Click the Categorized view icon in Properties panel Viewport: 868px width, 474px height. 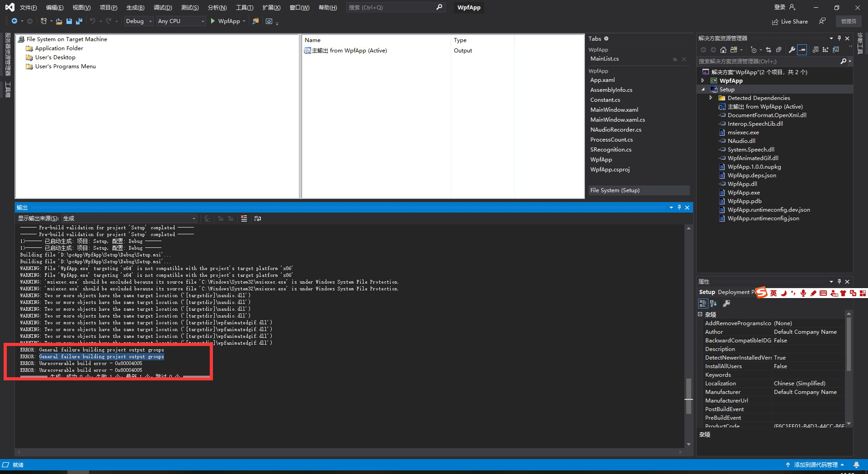(703, 303)
